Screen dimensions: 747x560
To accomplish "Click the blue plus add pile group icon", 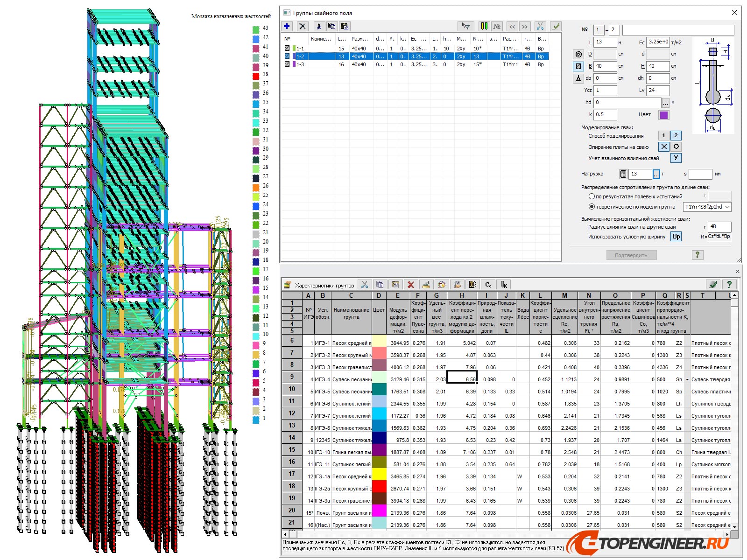I will [x=287, y=27].
